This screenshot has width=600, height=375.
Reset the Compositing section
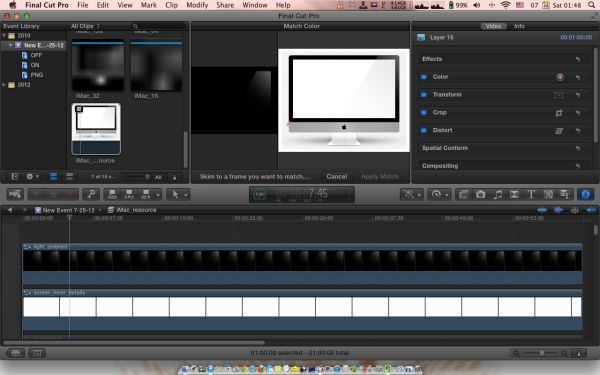[x=578, y=166]
